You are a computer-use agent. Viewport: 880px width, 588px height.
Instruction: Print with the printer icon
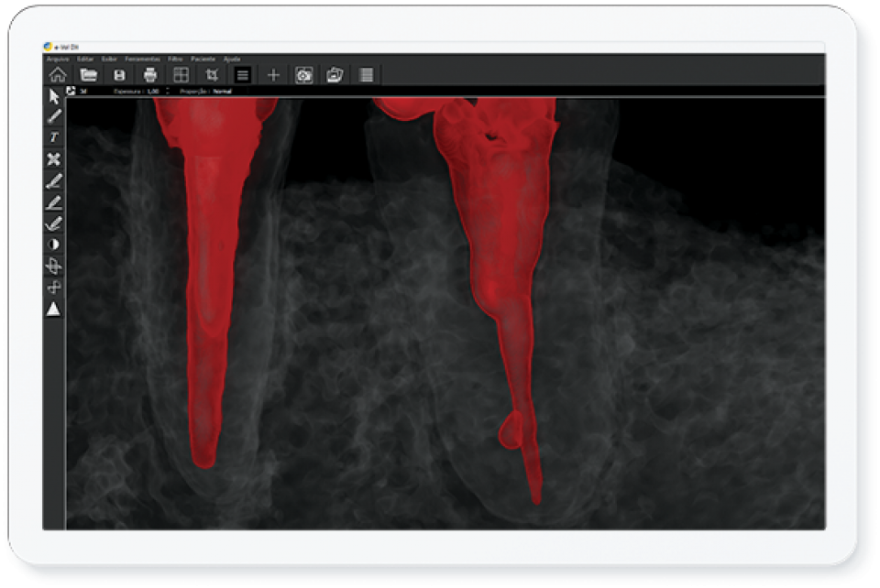point(150,75)
